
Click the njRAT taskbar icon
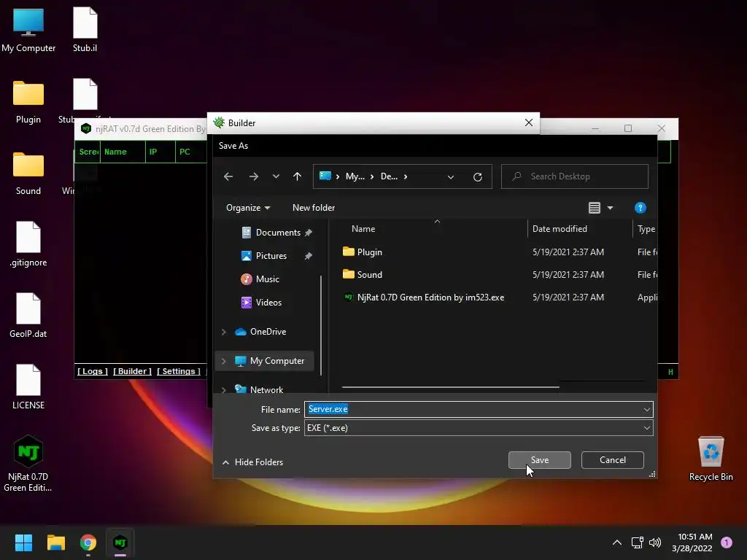(x=120, y=542)
